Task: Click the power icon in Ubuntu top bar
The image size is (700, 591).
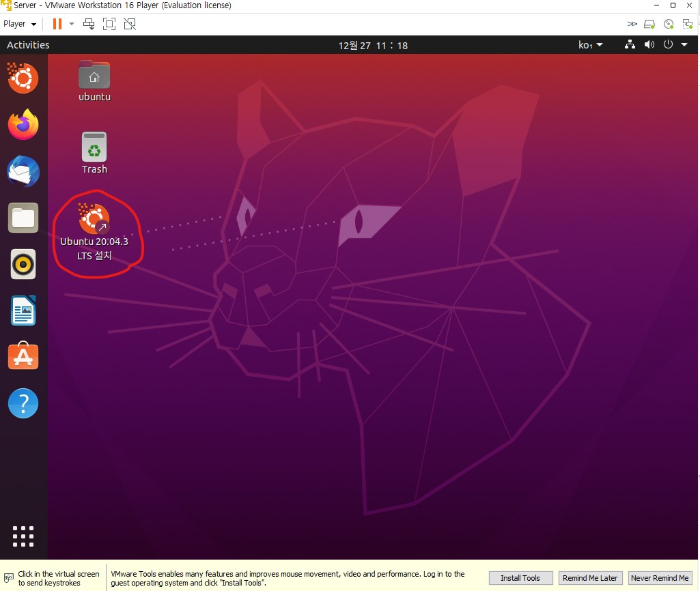Action: pyautogui.click(x=668, y=44)
